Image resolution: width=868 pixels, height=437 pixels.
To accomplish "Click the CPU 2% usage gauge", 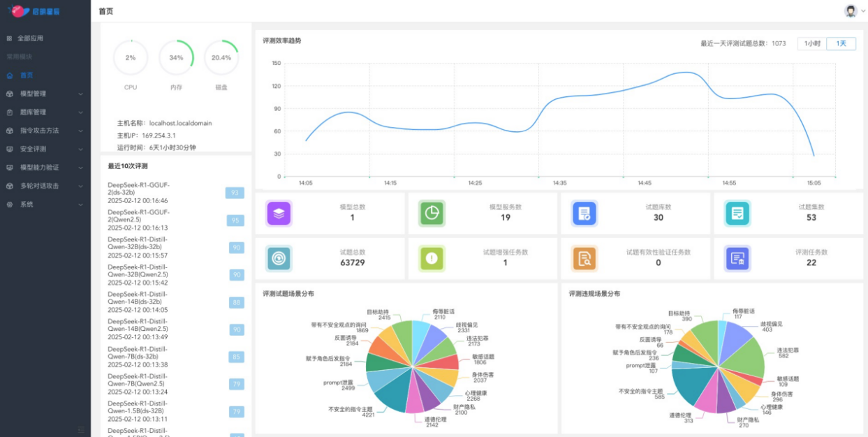I will 131,58.
